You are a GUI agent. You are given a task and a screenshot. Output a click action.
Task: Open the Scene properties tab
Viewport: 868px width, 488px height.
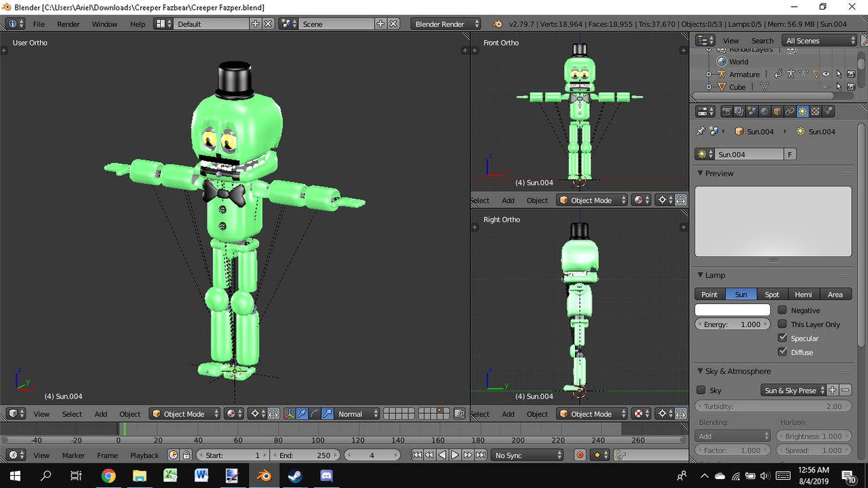coord(752,111)
